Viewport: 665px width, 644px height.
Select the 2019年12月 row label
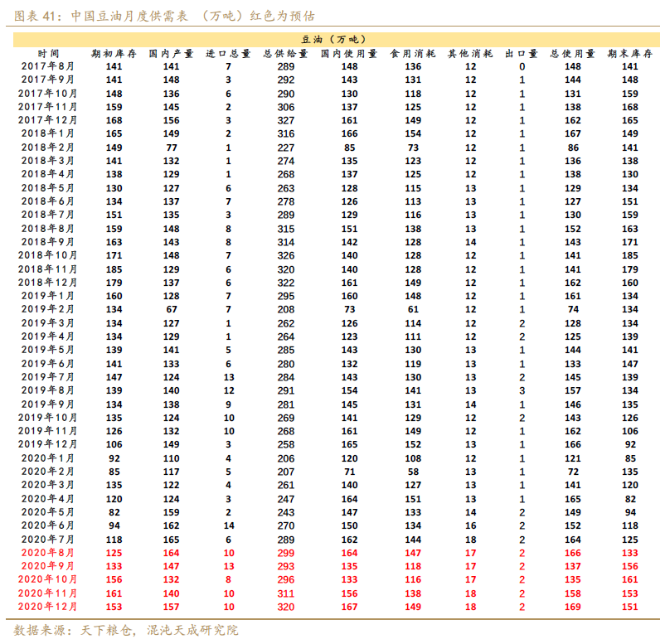(47, 444)
